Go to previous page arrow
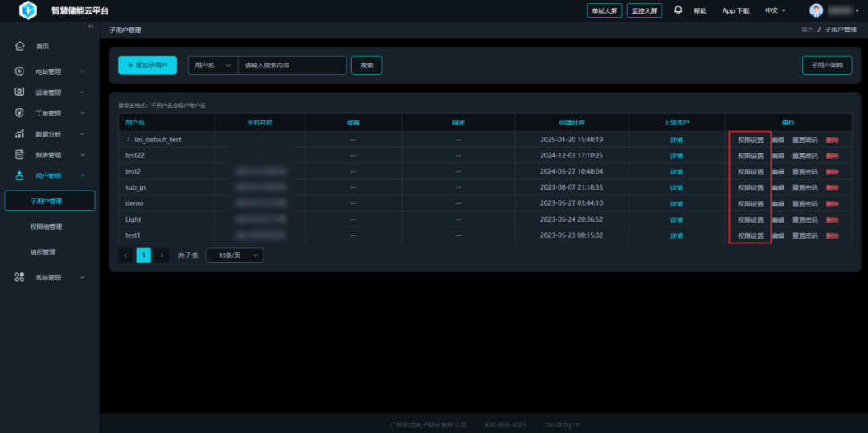Viewport: 868px width, 433px height. [x=125, y=255]
